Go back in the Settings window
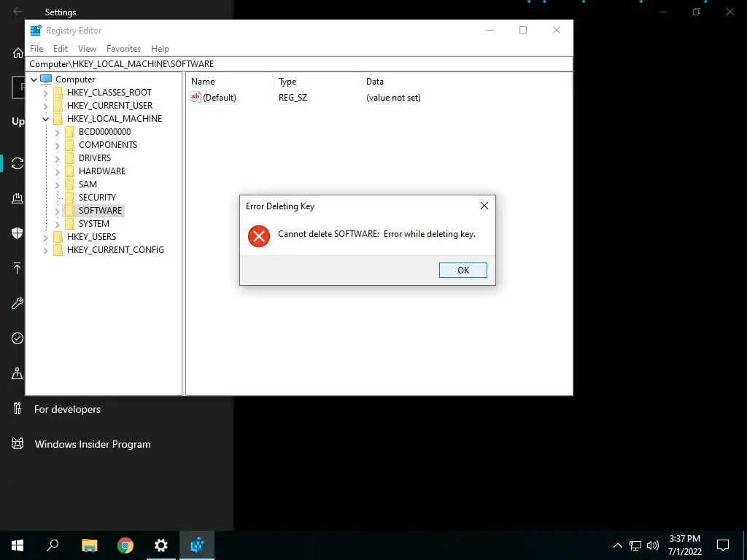 point(18,12)
